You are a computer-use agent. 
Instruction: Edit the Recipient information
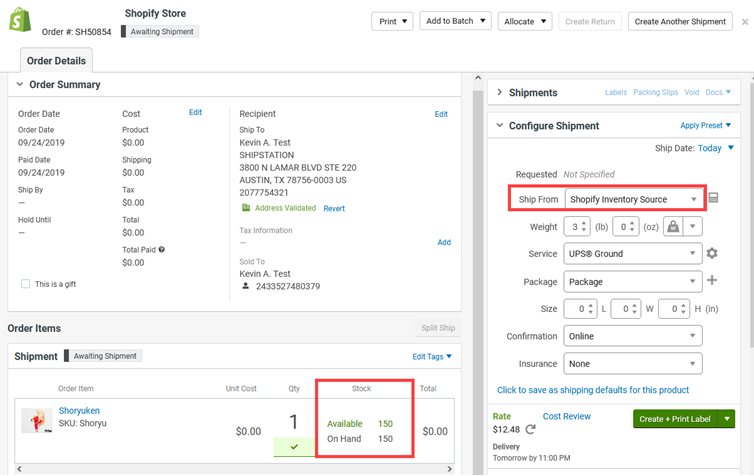click(x=441, y=114)
